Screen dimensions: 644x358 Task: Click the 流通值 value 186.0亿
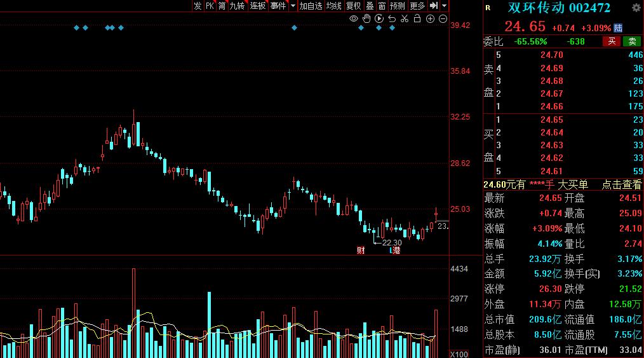click(x=625, y=319)
